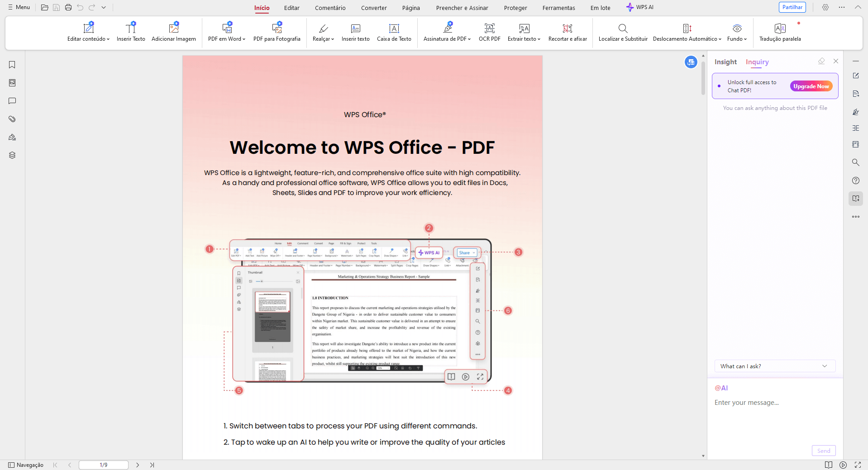Viewport: 868px width, 470px height.
Task: Click the page number field 1/9
Action: [104, 465]
